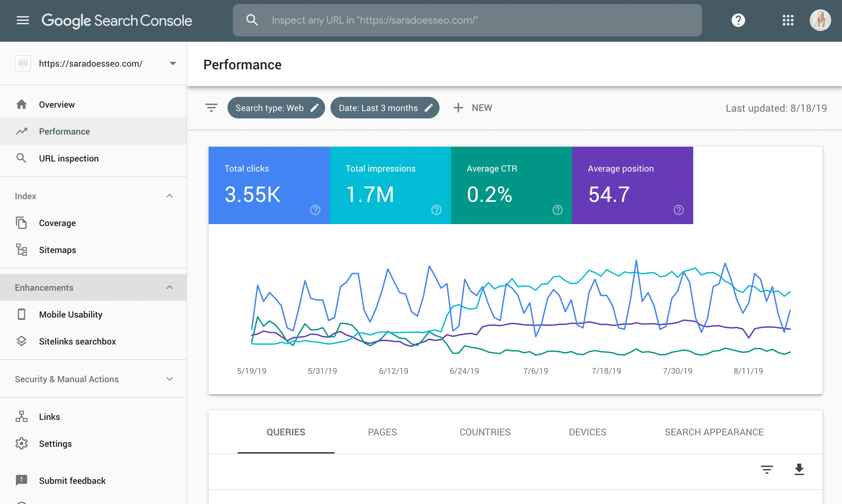This screenshot has height=504, width=842.
Task: Toggle the Average position metric card
Action: pyautogui.click(x=632, y=185)
